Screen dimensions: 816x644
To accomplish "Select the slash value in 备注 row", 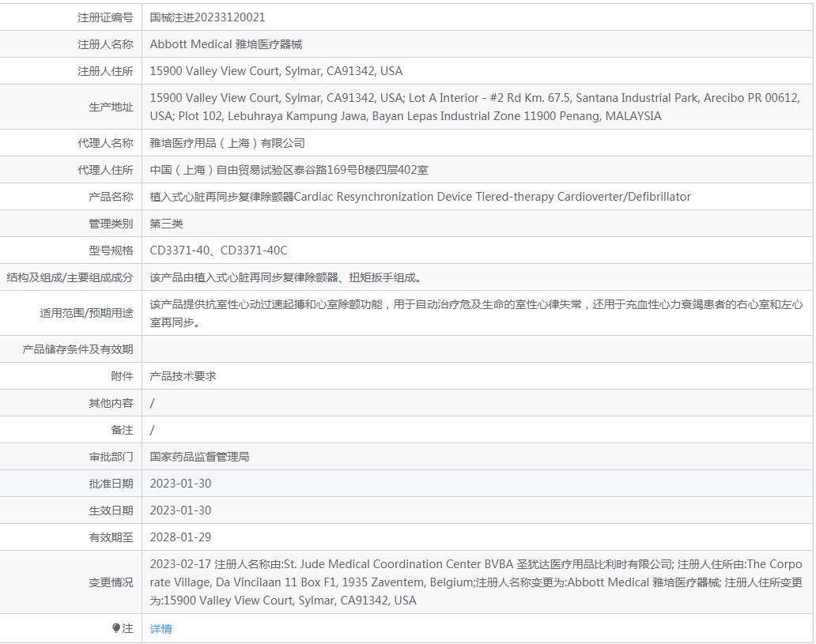I will [152, 430].
